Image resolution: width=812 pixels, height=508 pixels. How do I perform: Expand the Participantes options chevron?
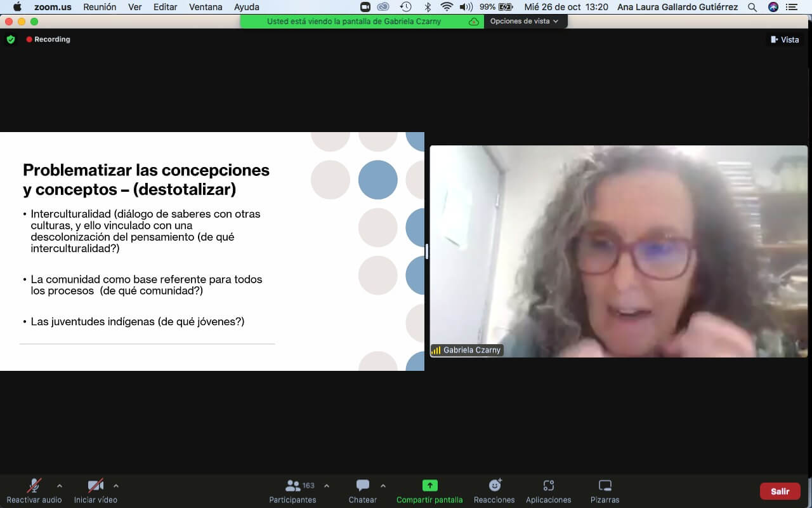coord(327,486)
